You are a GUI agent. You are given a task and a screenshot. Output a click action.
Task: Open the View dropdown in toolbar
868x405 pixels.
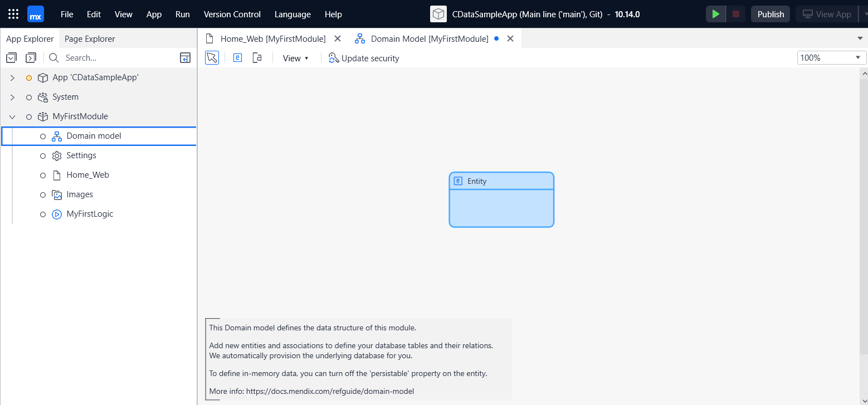point(295,58)
